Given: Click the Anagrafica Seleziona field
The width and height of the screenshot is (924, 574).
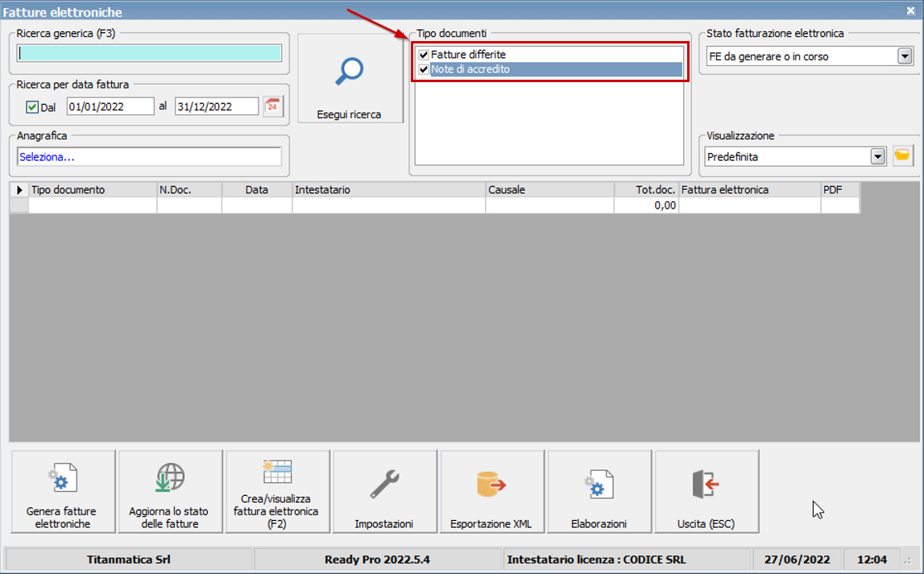Looking at the screenshot, I should 149,157.
